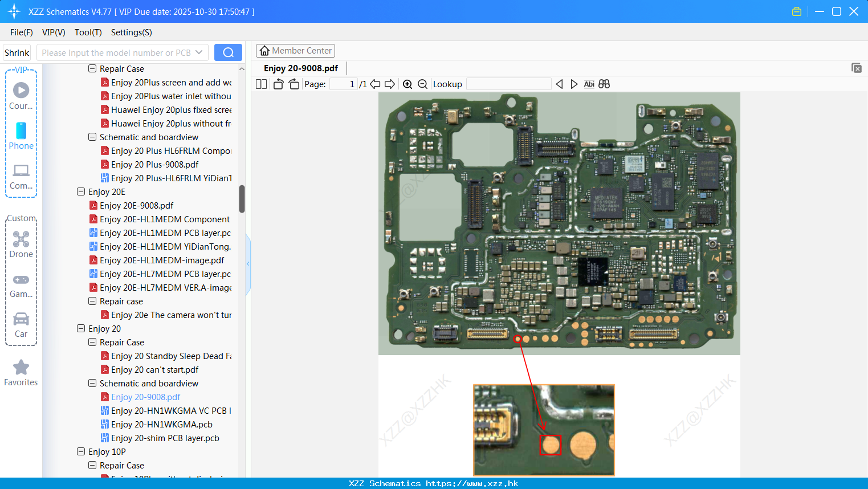Click the Shrink button
This screenshot has width=868, height=489.
tap(17, 52)
